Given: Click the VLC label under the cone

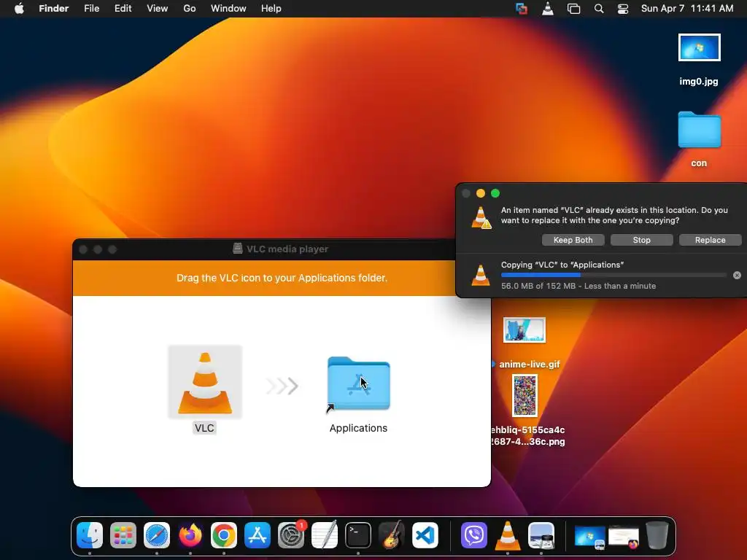Looking at the screenshot, I should [204, 427].
